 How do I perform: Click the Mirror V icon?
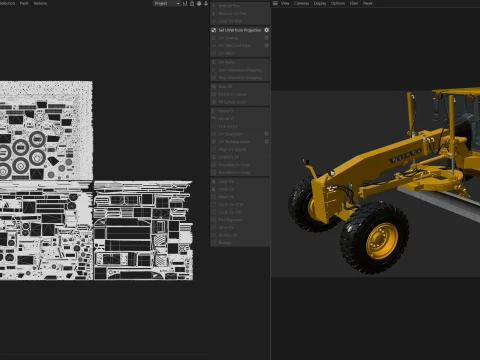(x=214, y=119)
